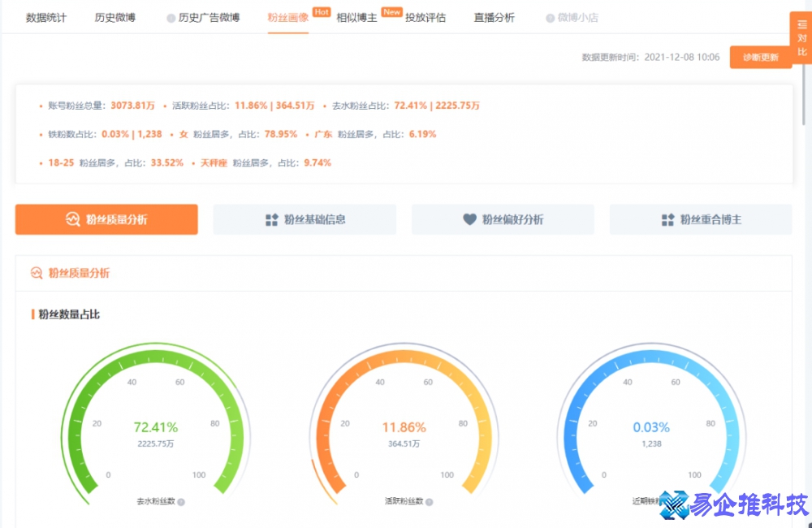Click the gray icon before 历史广告微博
Screen dimensions: 812x528
coord(171,18)
